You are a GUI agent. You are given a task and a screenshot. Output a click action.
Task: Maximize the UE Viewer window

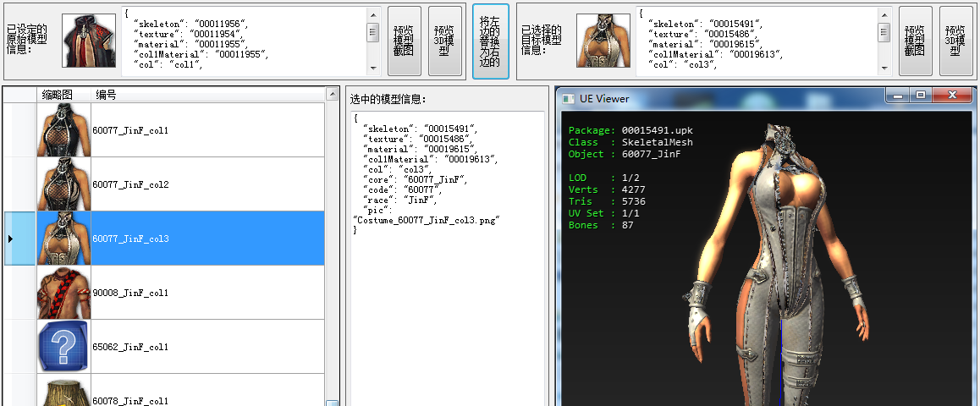tap(920, 95)
